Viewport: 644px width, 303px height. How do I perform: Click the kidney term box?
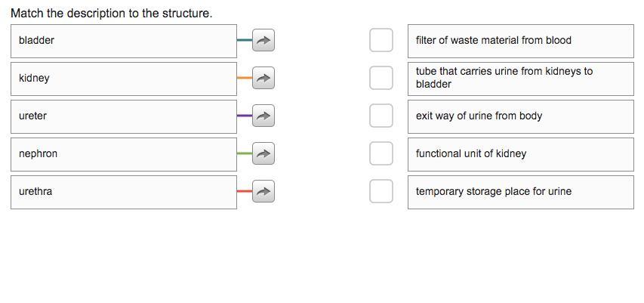tap(124, 79)
